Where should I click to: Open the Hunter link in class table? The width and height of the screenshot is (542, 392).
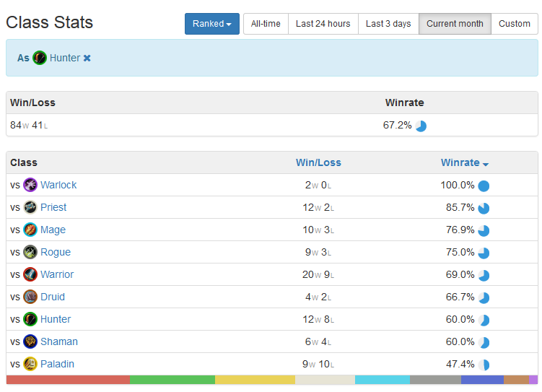56,319
